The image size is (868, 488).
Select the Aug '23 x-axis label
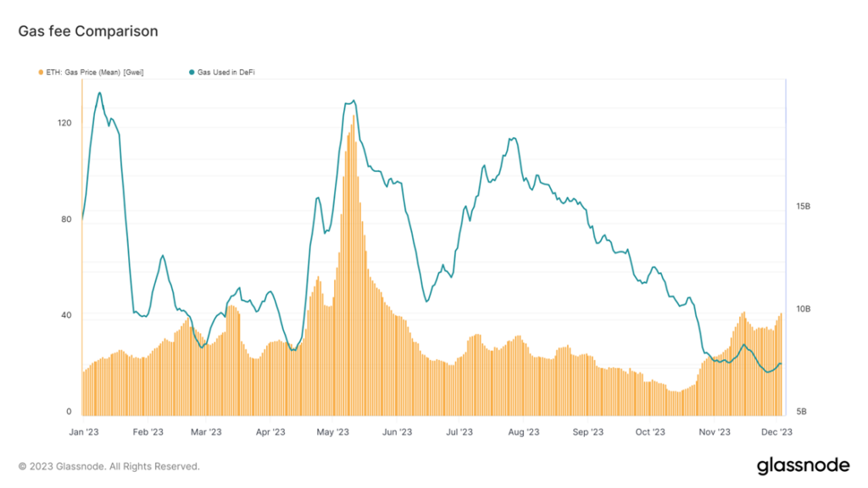523,431
